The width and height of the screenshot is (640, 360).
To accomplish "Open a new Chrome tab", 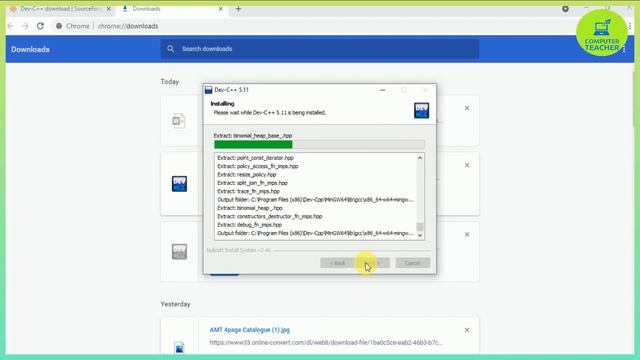I will pos(238,9).
